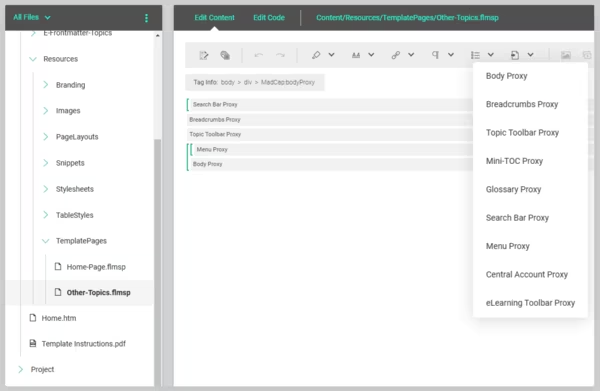Viewport: 600px width, 391px height.
Task: Open the dropdown arrow beside the link icon
Action: [x=411, y=55]
